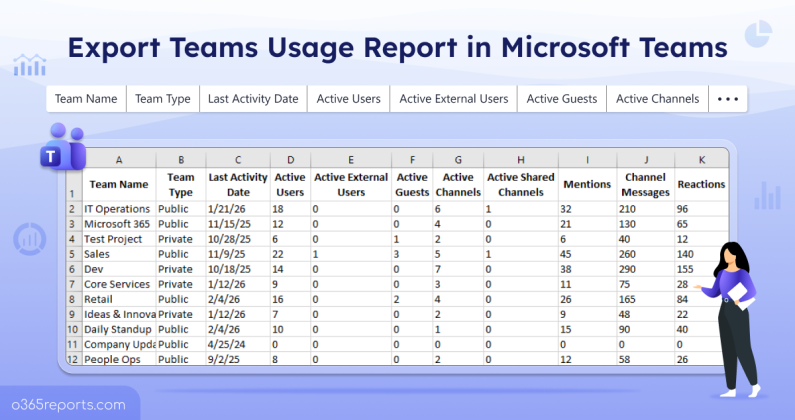Open the Active Channels tab

[x=656, y=99]
